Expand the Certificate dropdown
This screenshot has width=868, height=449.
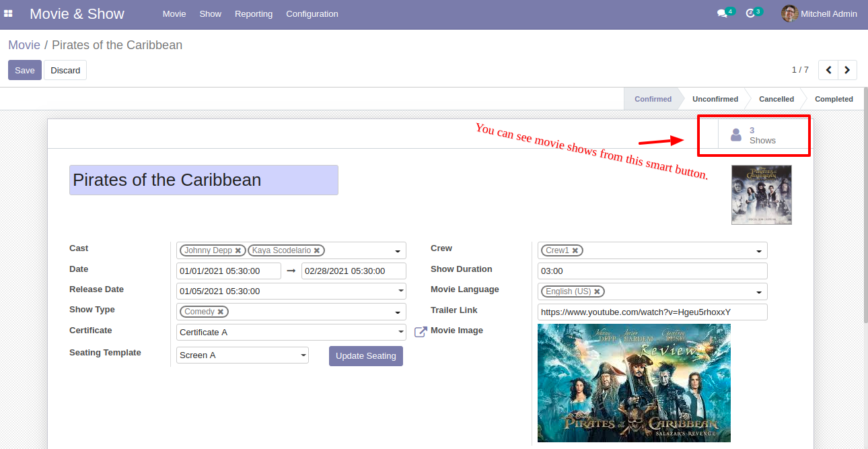(401, 333)
